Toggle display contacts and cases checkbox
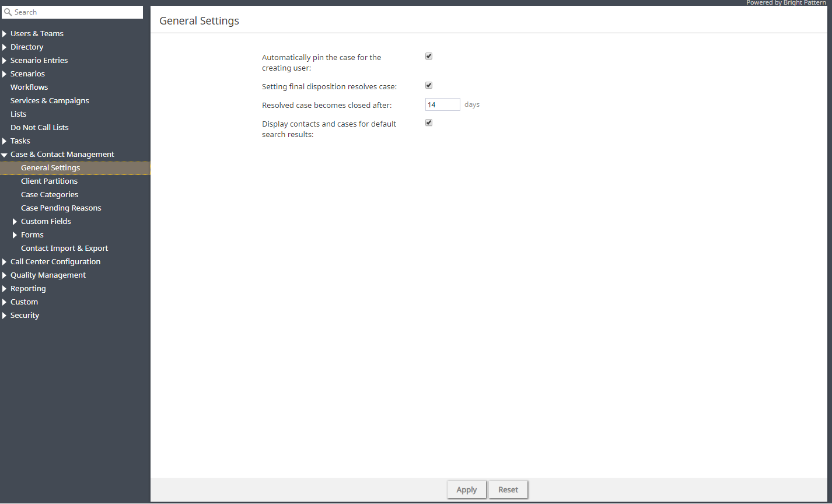 429,123
